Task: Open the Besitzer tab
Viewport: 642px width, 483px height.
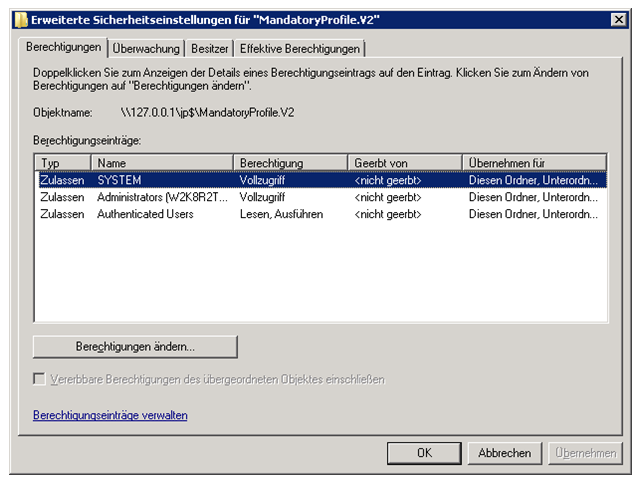Action: pyautogui.click(x=210, y=48)
